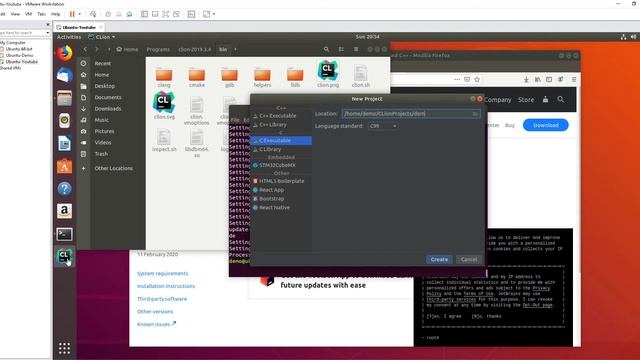Toggle list view in Files toolbar

[341, 49]
